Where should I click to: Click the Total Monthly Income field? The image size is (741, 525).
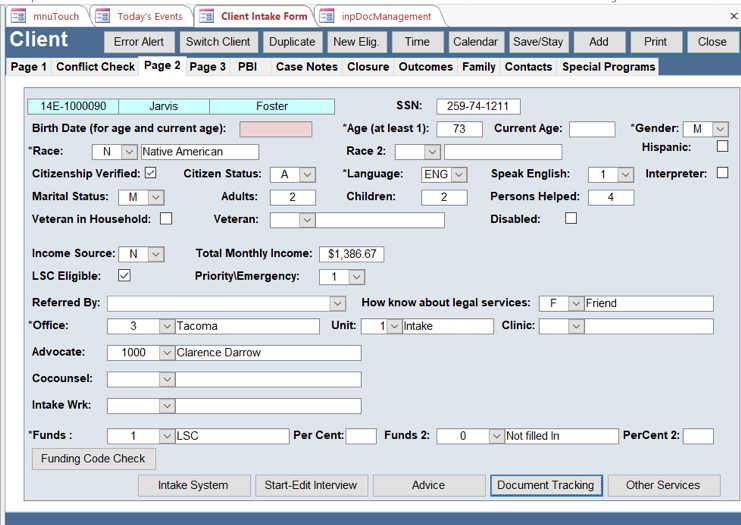point(351,254)
